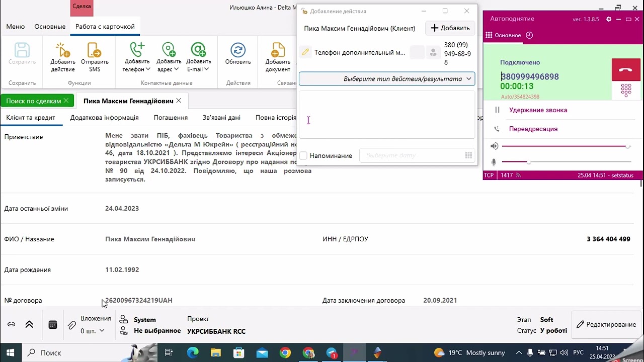Click the double chevron up icon
This screenshot has width=644, height=362.
29,325
